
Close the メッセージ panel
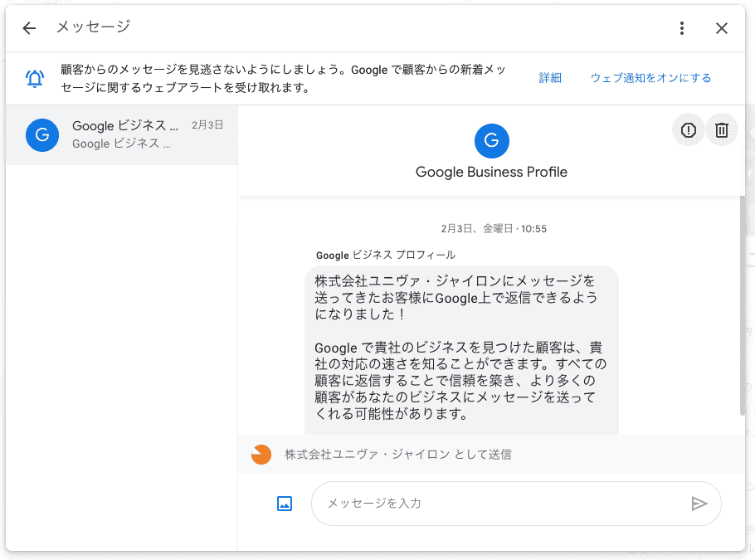(722, 28)
